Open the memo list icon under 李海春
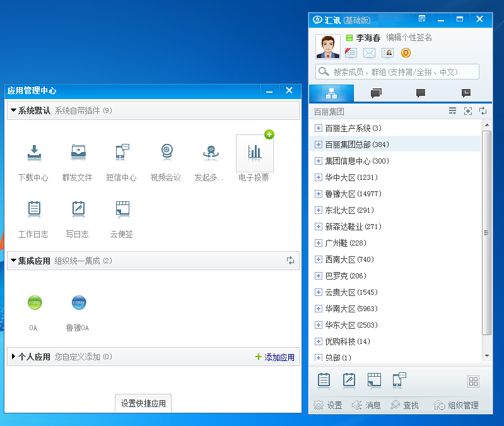This screenshot has width=504, height=426. point(351,52)
